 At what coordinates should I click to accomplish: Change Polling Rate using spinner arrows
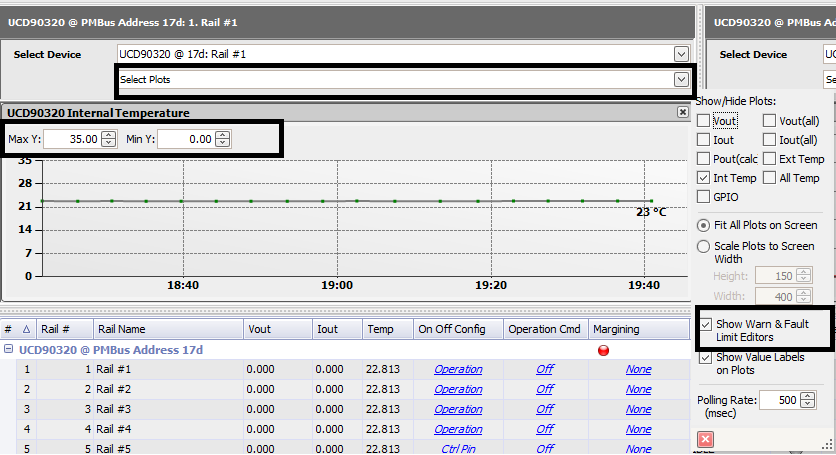(x=808, y=400)
